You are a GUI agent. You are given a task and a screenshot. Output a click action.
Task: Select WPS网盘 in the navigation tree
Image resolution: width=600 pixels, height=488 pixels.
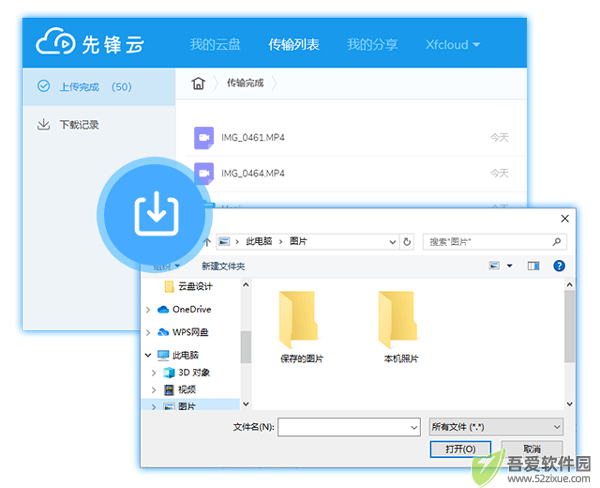tap(183, 332)
